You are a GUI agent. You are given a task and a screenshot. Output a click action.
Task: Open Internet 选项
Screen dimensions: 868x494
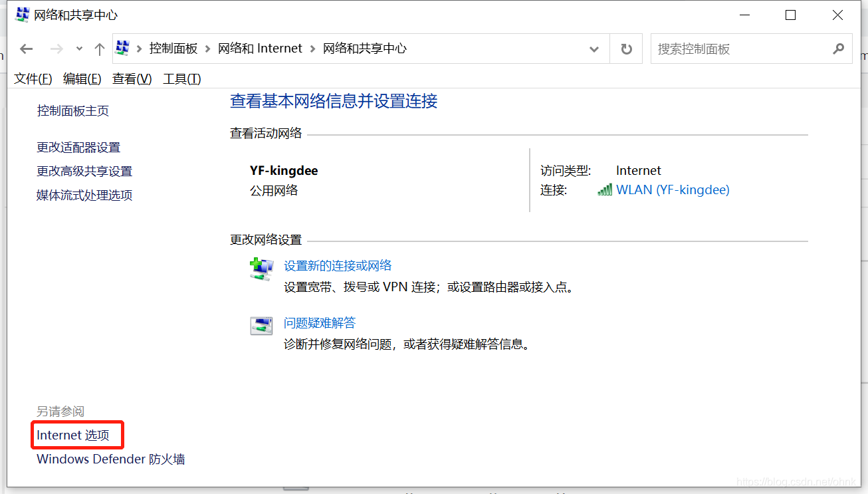pyautogui.click(x=73, y=435)
